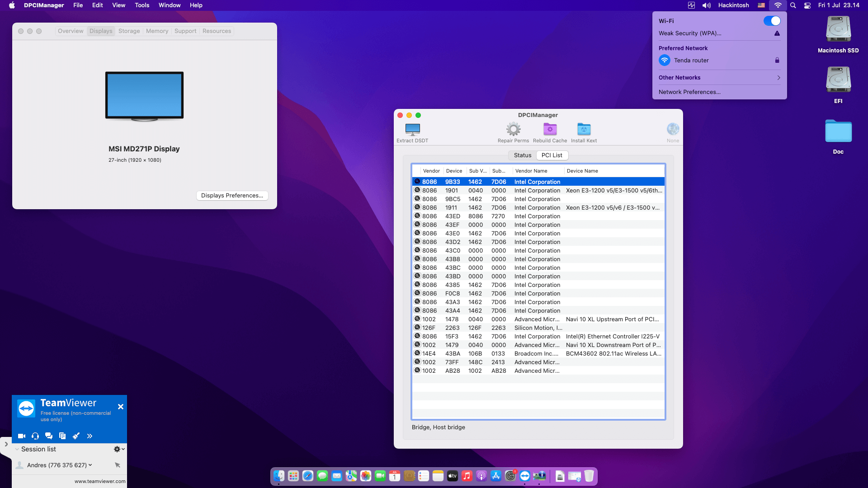Select the Navi 10 XL Upstream Port row
The height and width of the screenshot is (488, 868).
pyautogui.click(x=538, y=319)
